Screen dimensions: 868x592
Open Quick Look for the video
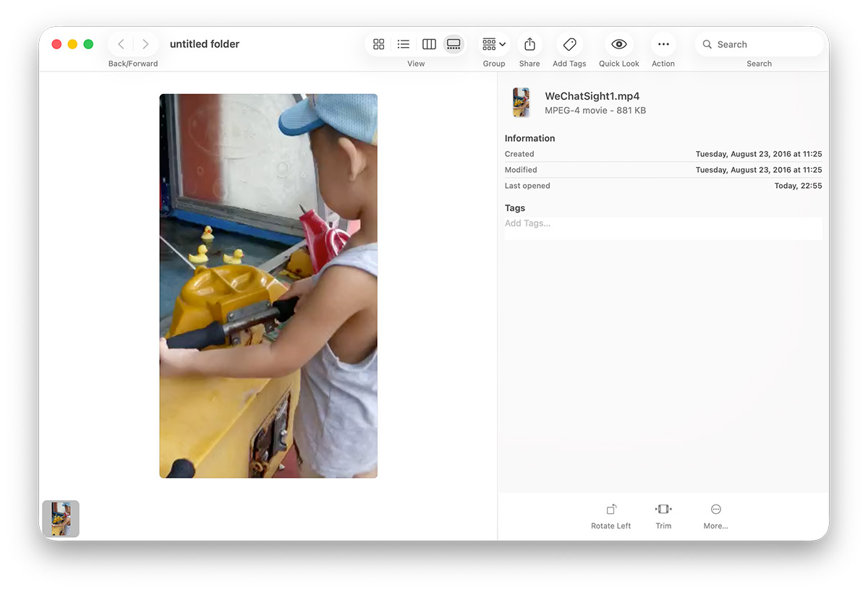click(x=618, y=44)
